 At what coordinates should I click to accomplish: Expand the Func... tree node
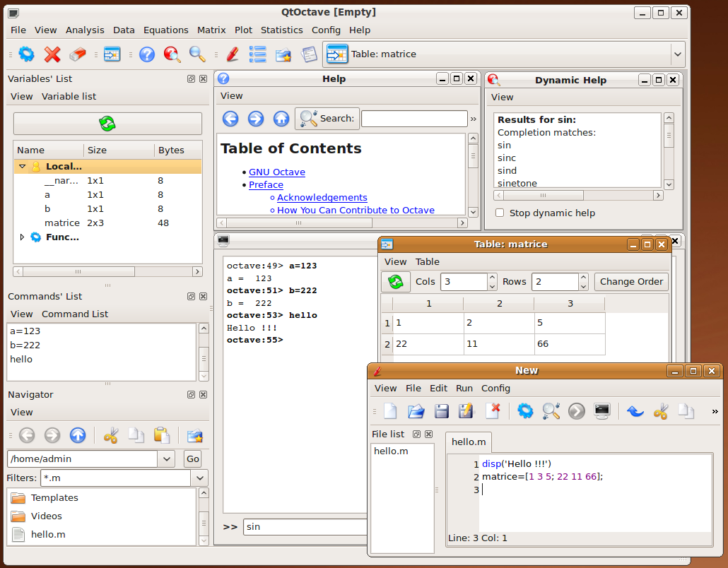(22, 237)
